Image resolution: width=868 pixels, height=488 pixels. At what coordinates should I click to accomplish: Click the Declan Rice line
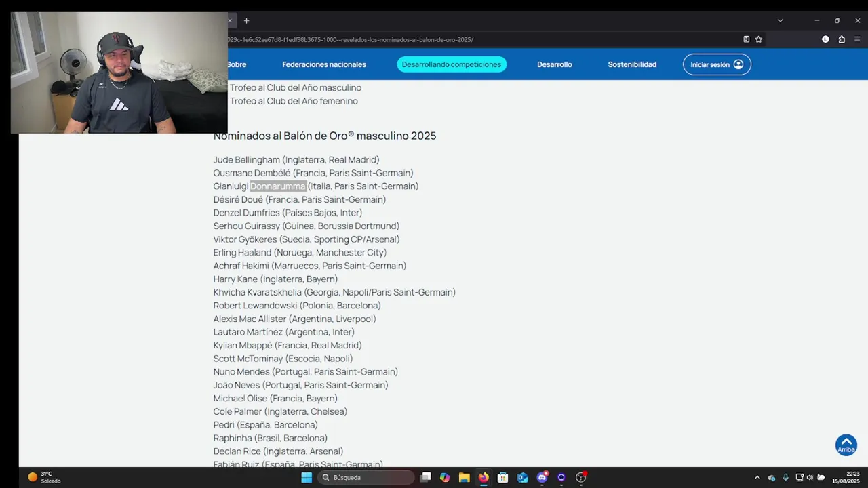tap(278, 451)
